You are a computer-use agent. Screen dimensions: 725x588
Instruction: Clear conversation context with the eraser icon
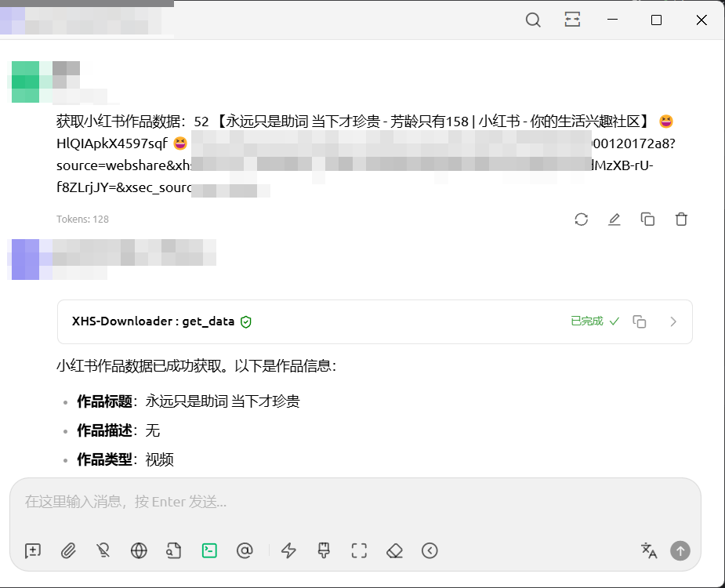tap(394, 550)
